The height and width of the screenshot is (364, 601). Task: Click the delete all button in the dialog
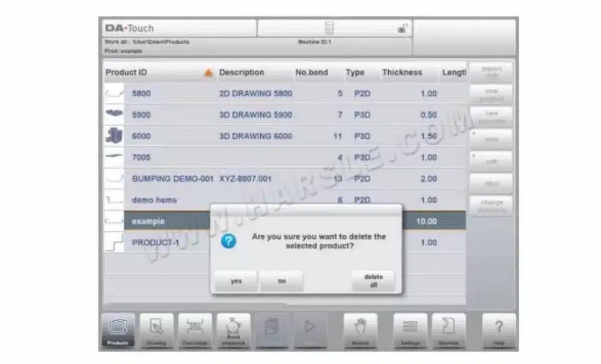[x=373, y=281]
